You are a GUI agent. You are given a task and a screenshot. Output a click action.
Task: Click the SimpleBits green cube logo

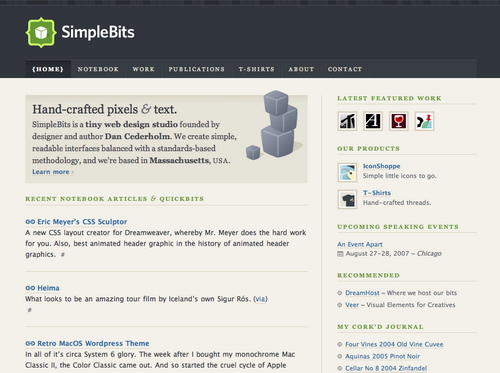click(x=41, y=32)
